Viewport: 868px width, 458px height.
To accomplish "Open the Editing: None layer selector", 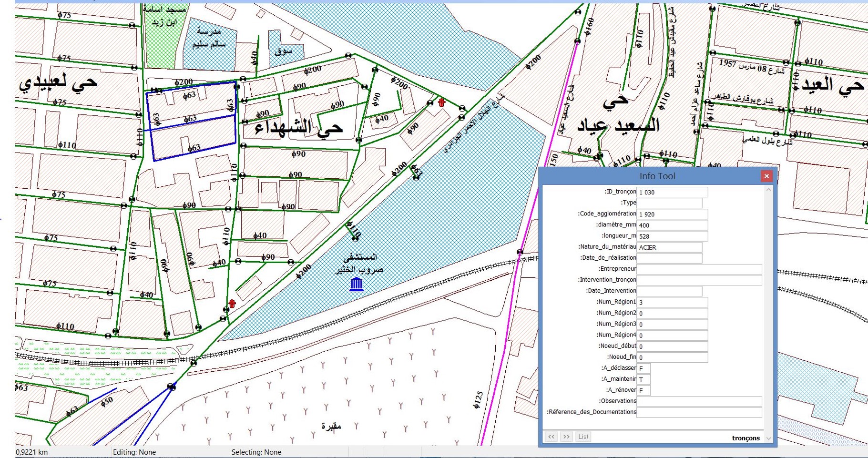I will (x=134, y=452).
